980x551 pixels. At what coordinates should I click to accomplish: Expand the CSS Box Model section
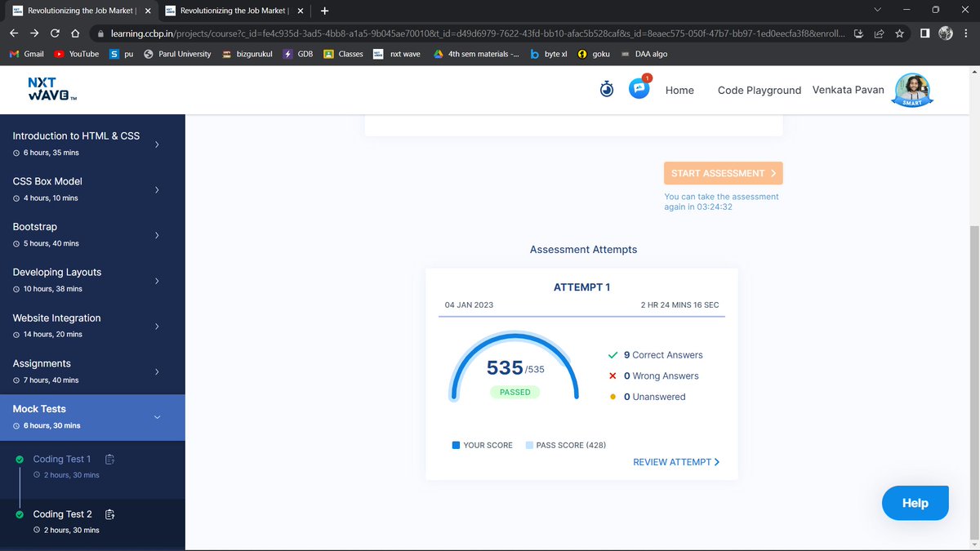(92, 189)
